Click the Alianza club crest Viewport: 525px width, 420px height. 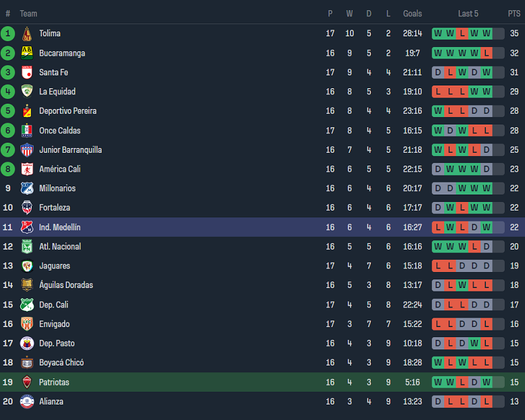click(x=27, y=402)
